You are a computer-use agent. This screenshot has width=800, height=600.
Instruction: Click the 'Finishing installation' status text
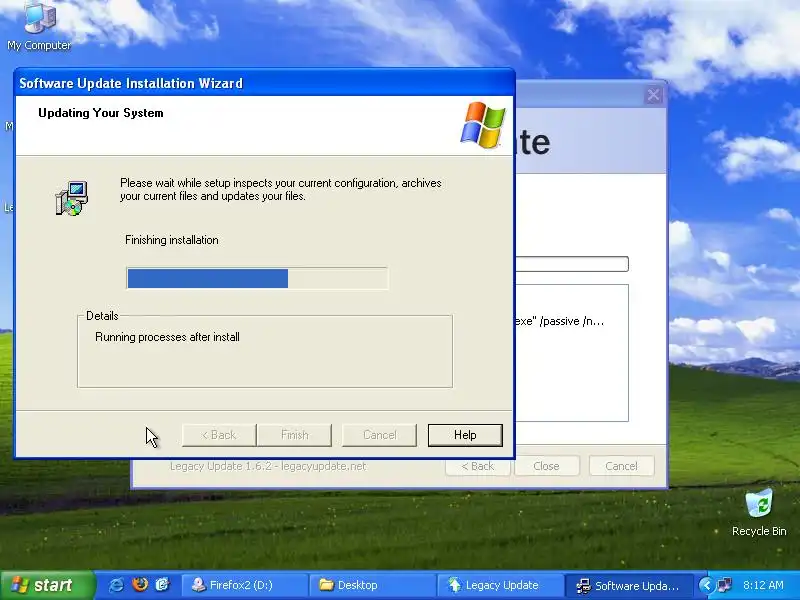pyautogui.click(x=171, y=240)
